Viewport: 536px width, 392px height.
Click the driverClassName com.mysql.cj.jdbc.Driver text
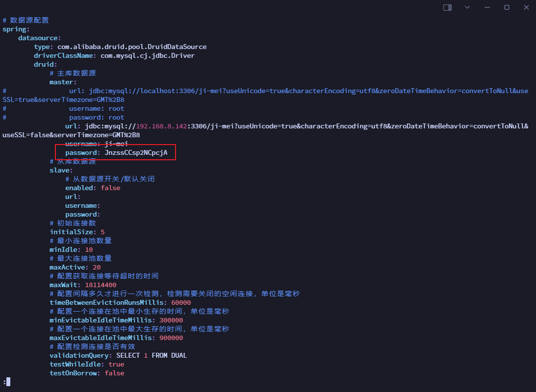[147, 56]
